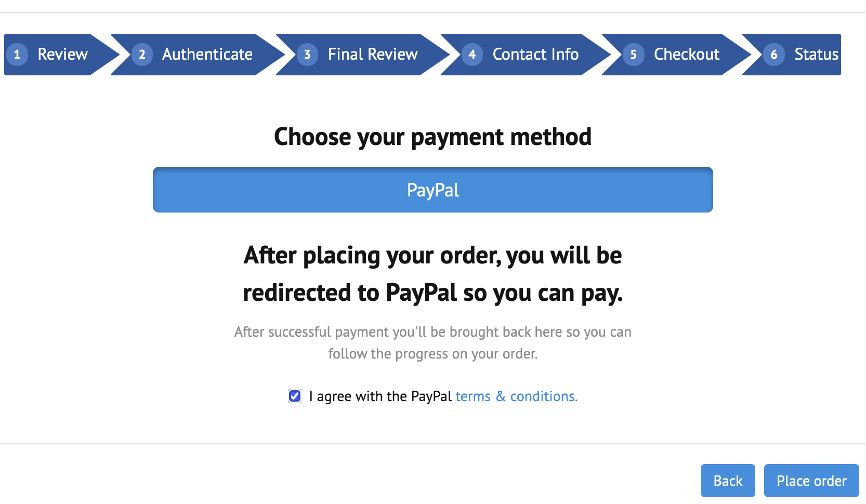Open the Status step label
The image size is (866, 504).
pos(816,55)
